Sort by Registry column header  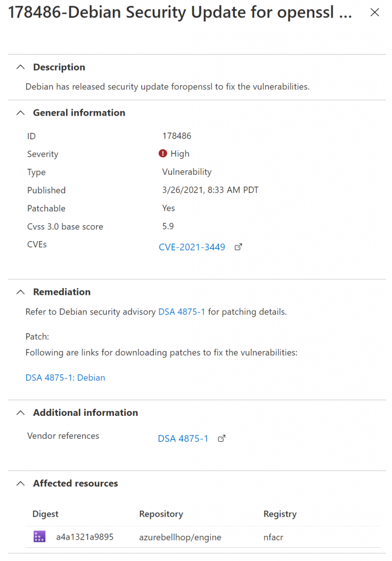coord(280,514)
